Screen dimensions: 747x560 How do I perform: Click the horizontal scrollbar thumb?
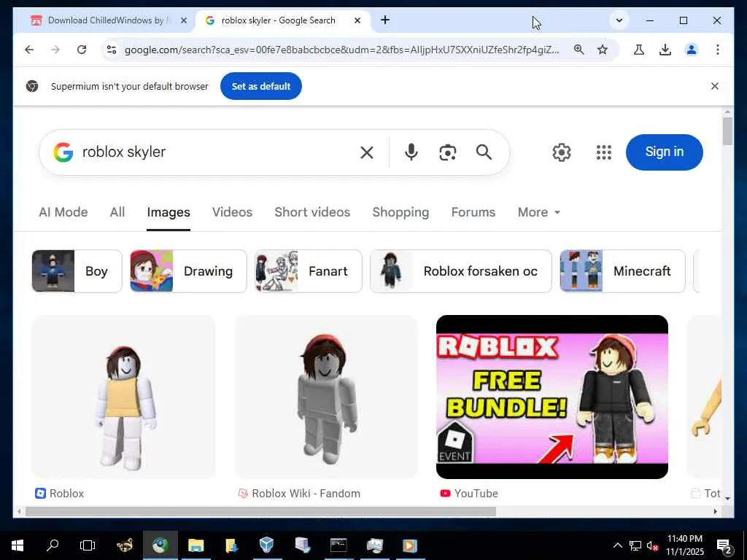(x=260, y=511)
